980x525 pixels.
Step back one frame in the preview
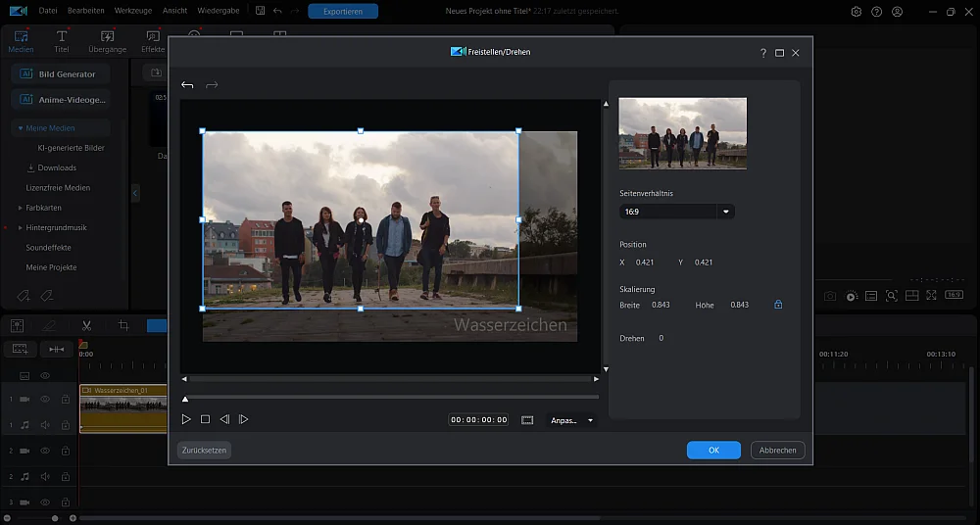point(224,419)
